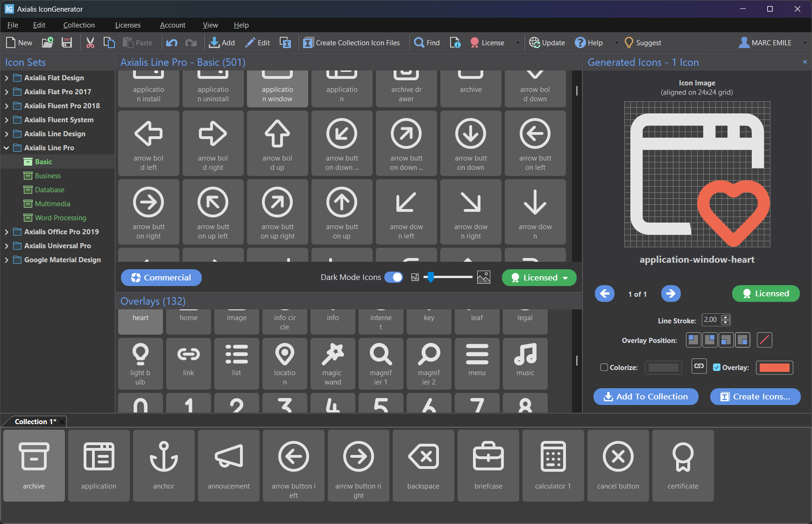This screenshot has height=524, width=812.
Task: Select the briefcase icon in Collection 1
Action: tap(488, 465)
